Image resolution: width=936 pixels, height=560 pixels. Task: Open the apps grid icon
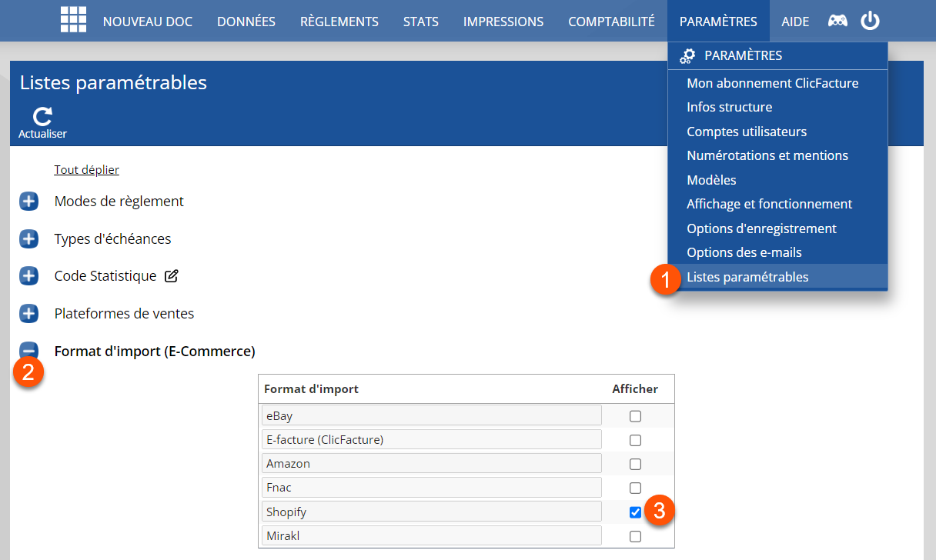73,20
